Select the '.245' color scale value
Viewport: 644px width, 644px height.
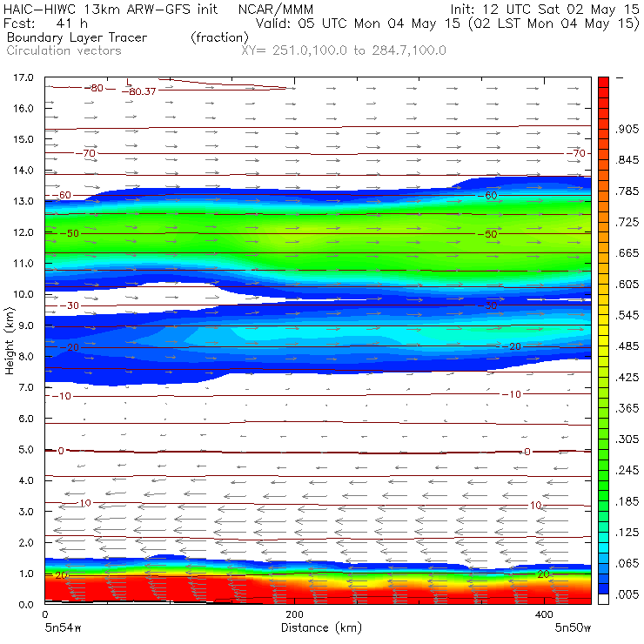click(x=627, y=470)
